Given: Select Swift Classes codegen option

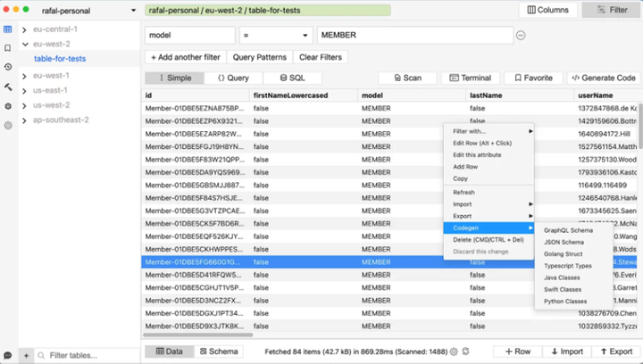Looking at the screenshot, I should coord(573,290).
